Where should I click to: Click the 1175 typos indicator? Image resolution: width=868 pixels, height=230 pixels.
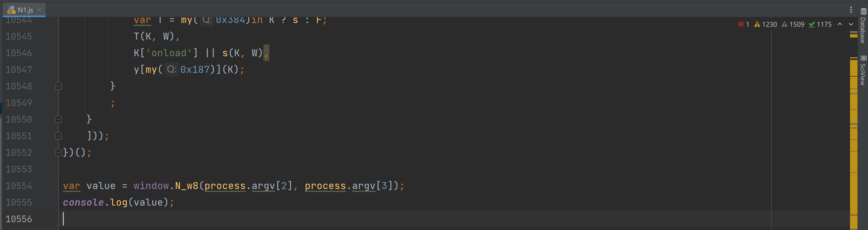(x=820, y=25)
